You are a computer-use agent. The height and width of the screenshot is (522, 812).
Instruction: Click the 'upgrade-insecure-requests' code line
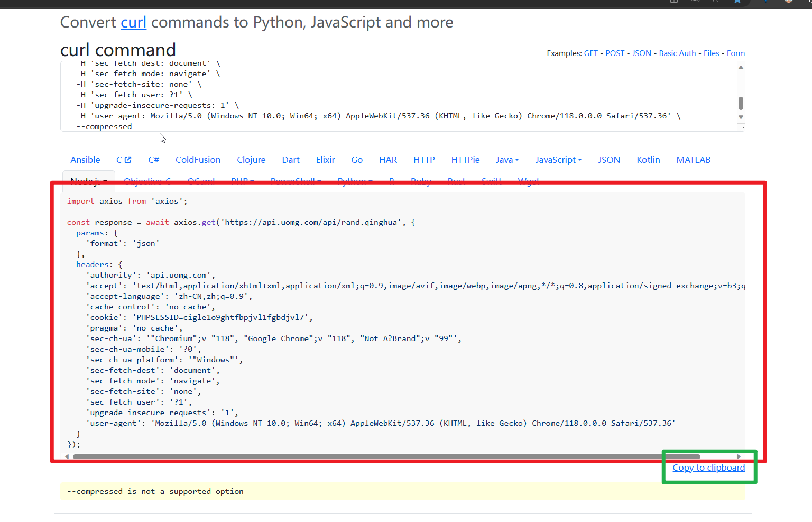point(162,413)
